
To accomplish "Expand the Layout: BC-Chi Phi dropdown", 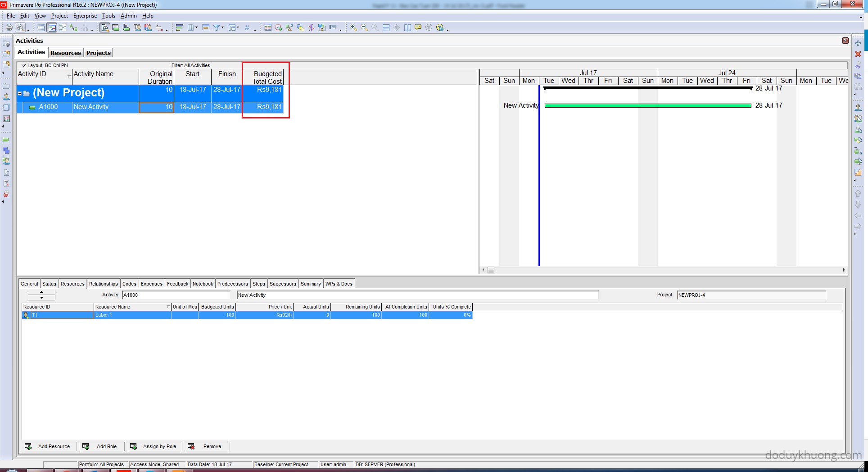I will coord(24,65).
